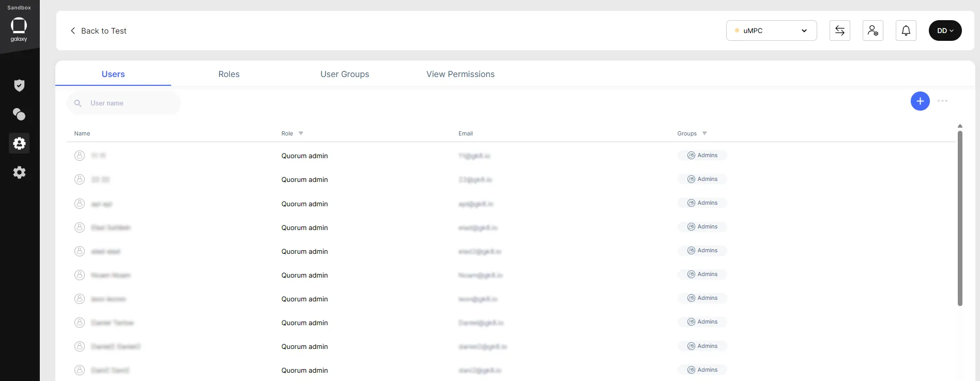Click the scrollbar up arrow
The width and height of the screenshot is (980, 381).
click(x=960, y=126)
